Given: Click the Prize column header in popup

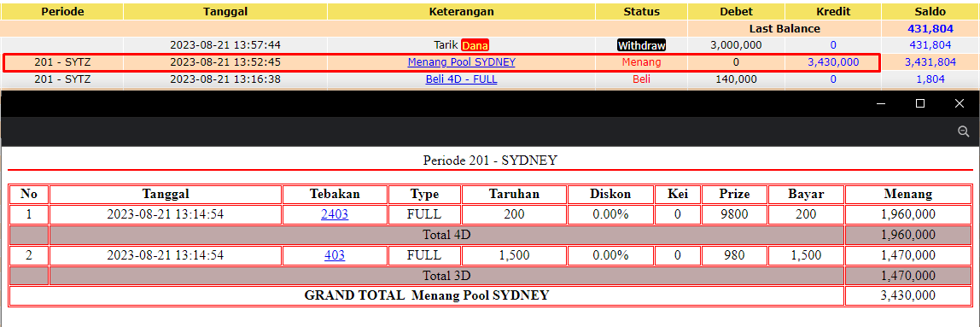Looking at the screenshot, I should (x=734, y=194).
